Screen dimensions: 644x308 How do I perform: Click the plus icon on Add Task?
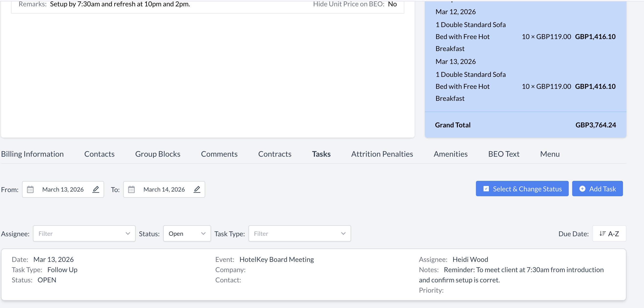(x=582, y=189)
